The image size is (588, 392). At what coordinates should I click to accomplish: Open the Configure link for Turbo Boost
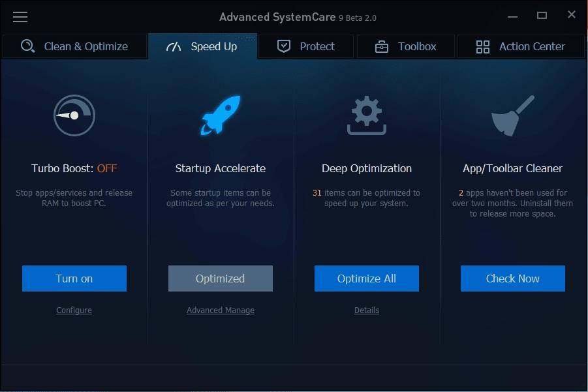74,310
